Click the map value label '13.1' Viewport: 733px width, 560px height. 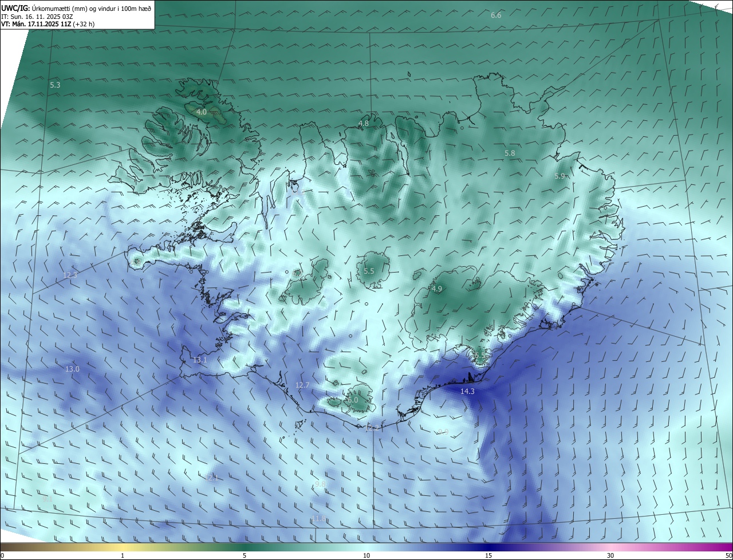[x=200, y=360]
